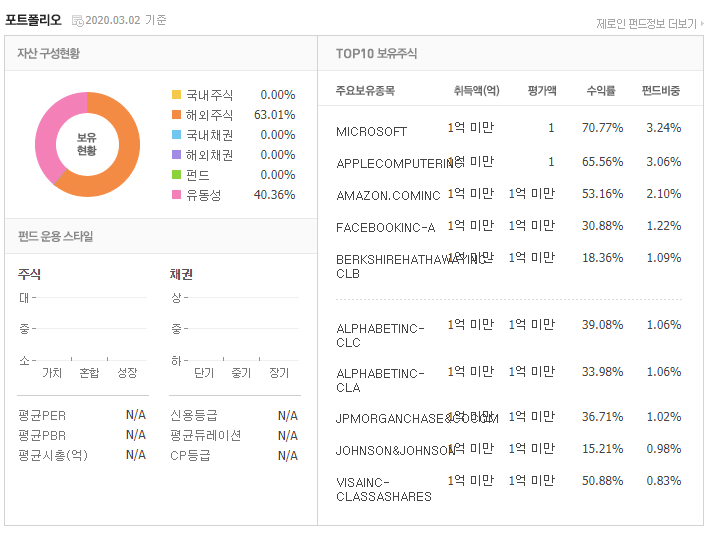Click the 자산 구성현황 section heading
722x539 pixels.
48,53
